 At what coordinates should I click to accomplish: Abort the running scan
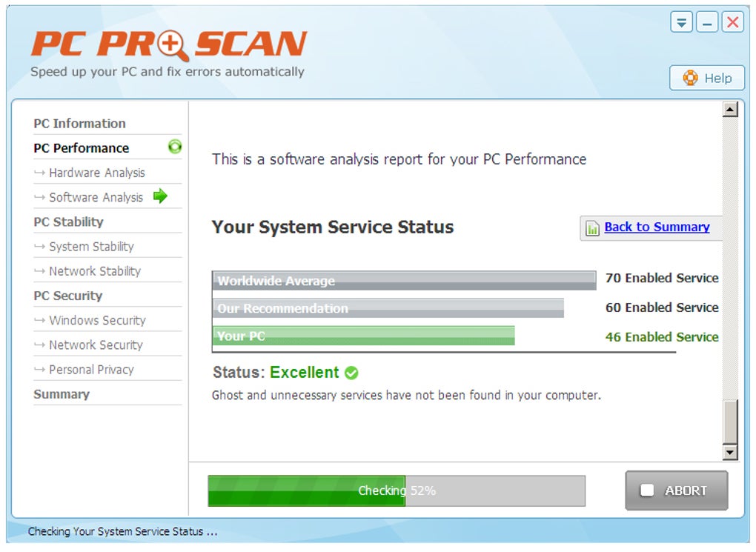click(x=677, y=491)
